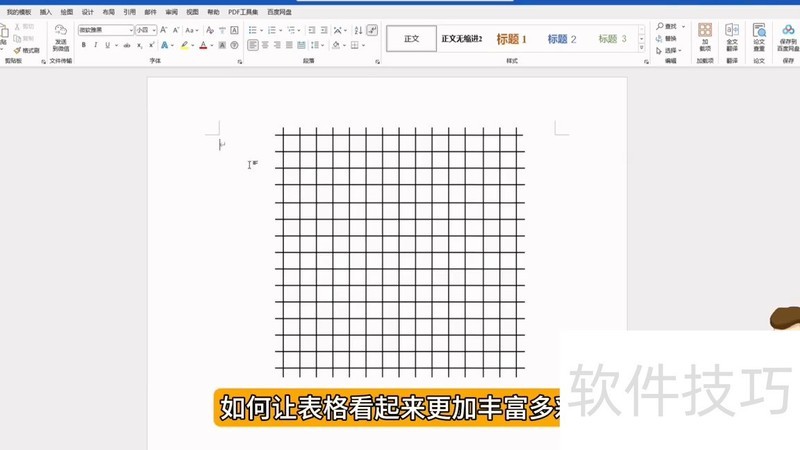Open the Paragraph dialog launcher
Screen dimensions: 800x450
point(378,61)
